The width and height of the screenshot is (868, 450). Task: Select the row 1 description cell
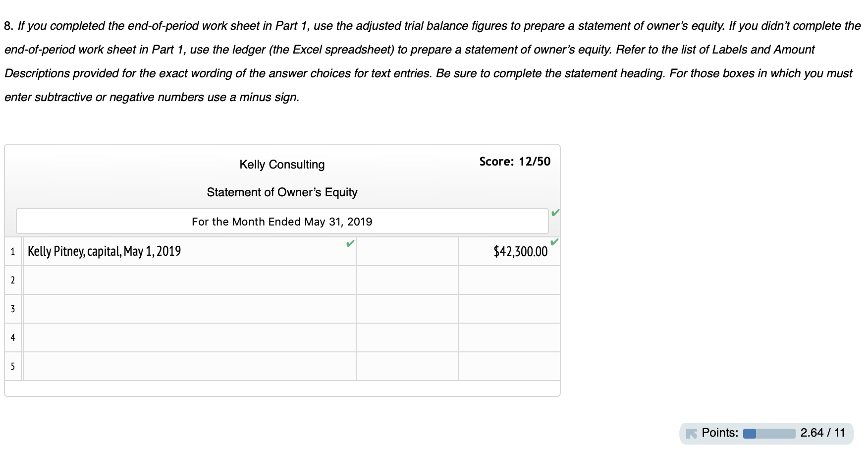point(188,251)
